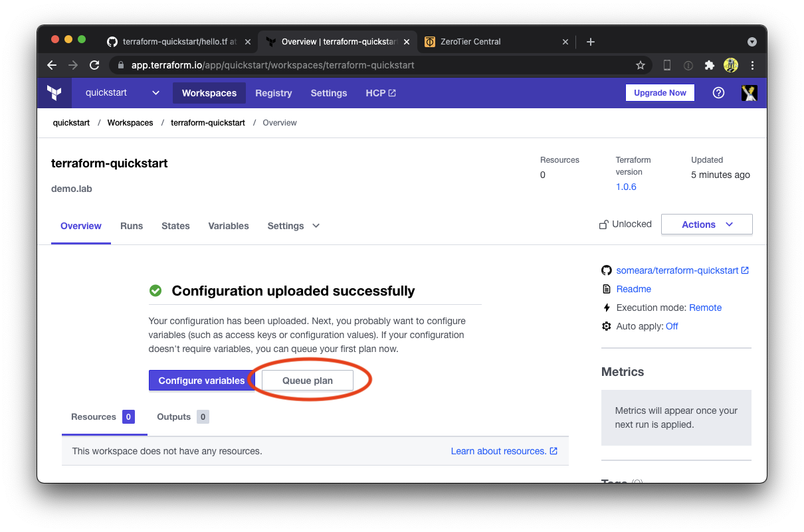The height and width of the screenshot is (532, 804).
Task: Expand the quickstart organization dropdown
Action: 122,93
